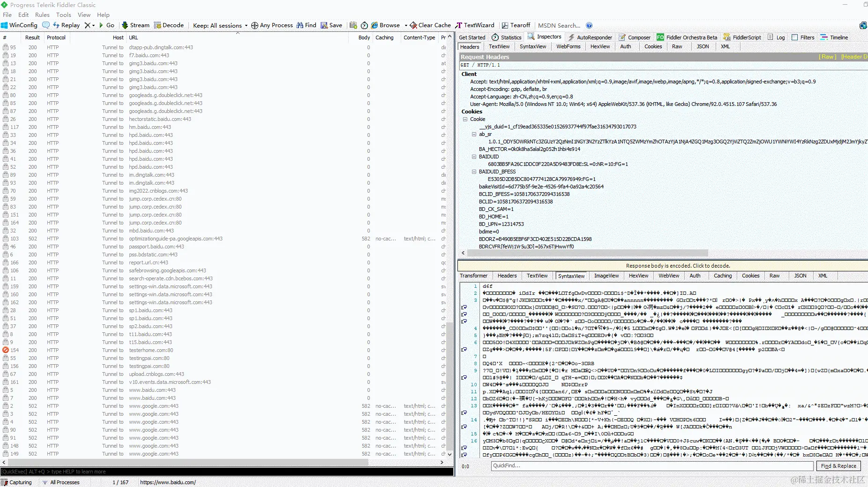Open the Get Started tab
Viewport: 868px width, 487px height.
tap(472, 37)
